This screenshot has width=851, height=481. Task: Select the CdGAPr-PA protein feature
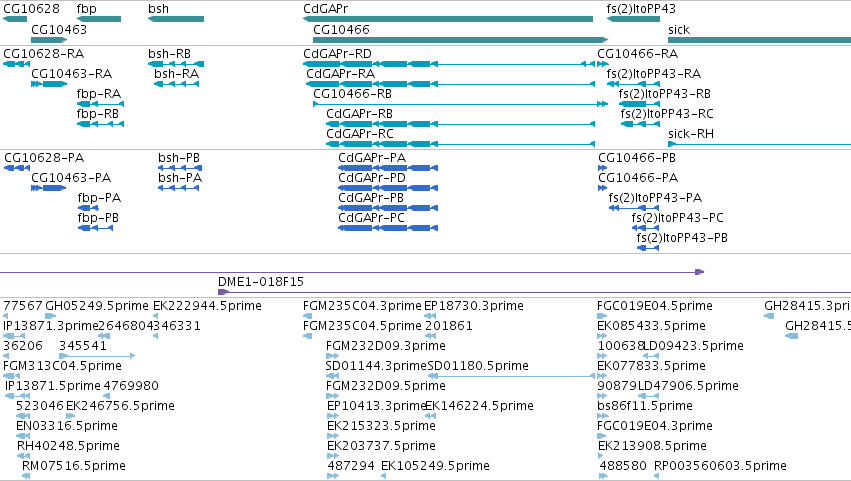coord(388,168)
